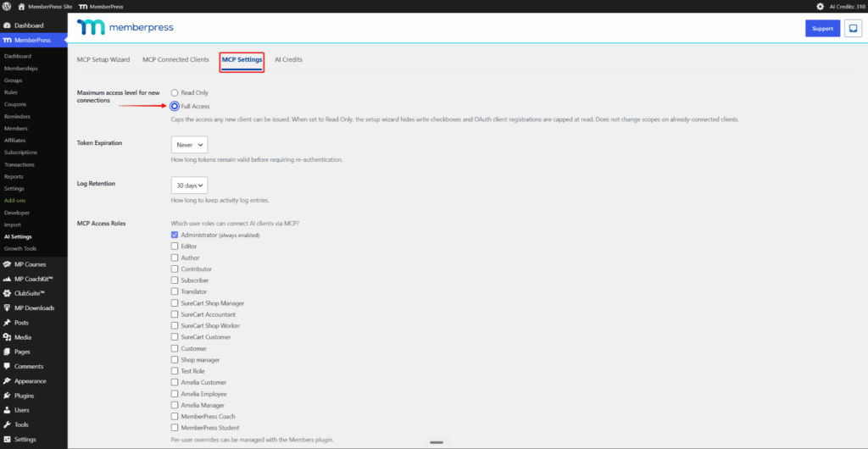The width and height of the screenshot is (868, 449).
Task: Select the Read Only access level
Action: [x=175, y=93]
